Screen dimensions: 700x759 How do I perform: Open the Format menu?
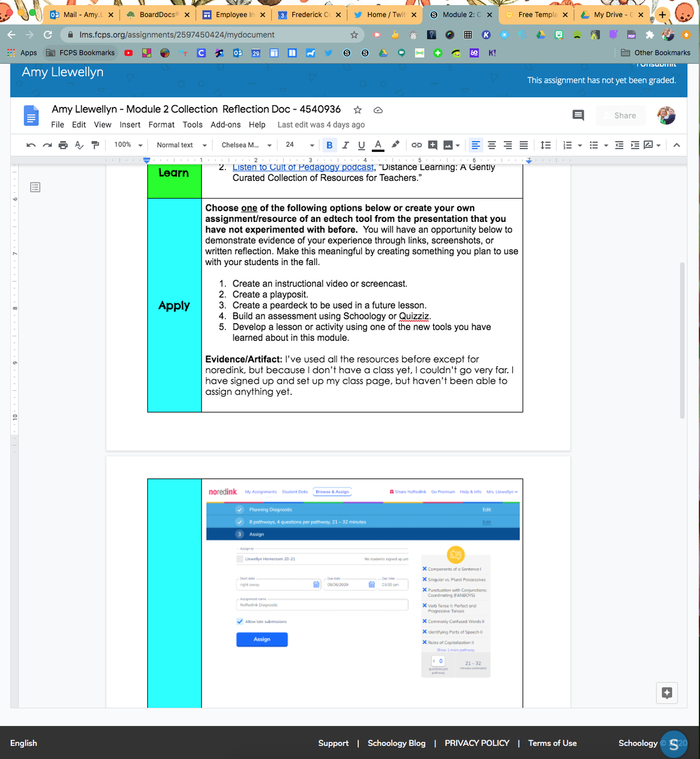pos(161,125)
